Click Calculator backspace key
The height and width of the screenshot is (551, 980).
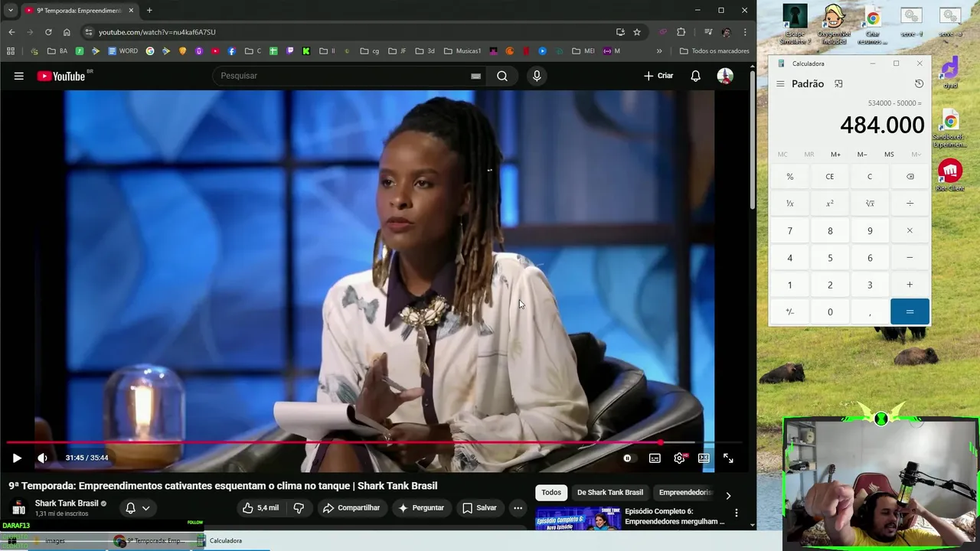(x=910, y=177)
